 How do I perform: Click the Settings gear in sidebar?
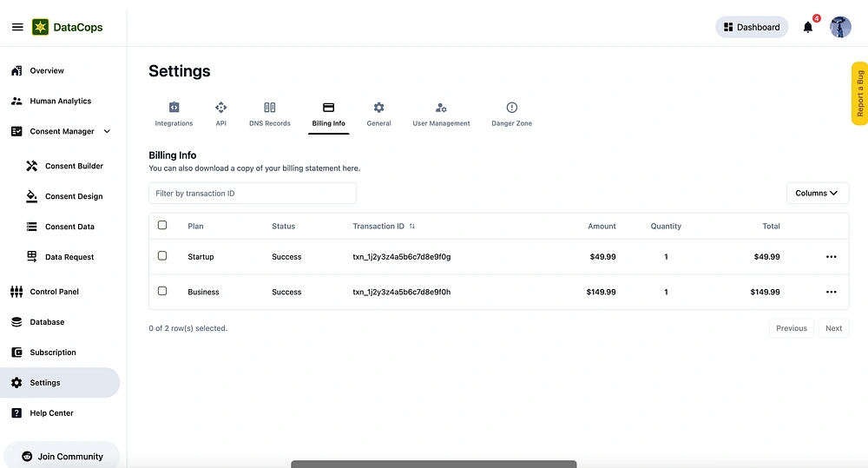pyautogui.click(x=16, y=383)
